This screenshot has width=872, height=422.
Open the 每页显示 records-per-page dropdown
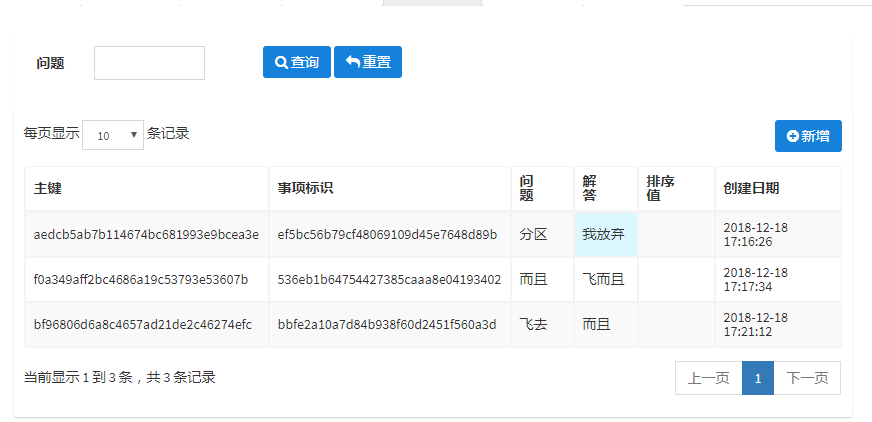coord(113,135)
